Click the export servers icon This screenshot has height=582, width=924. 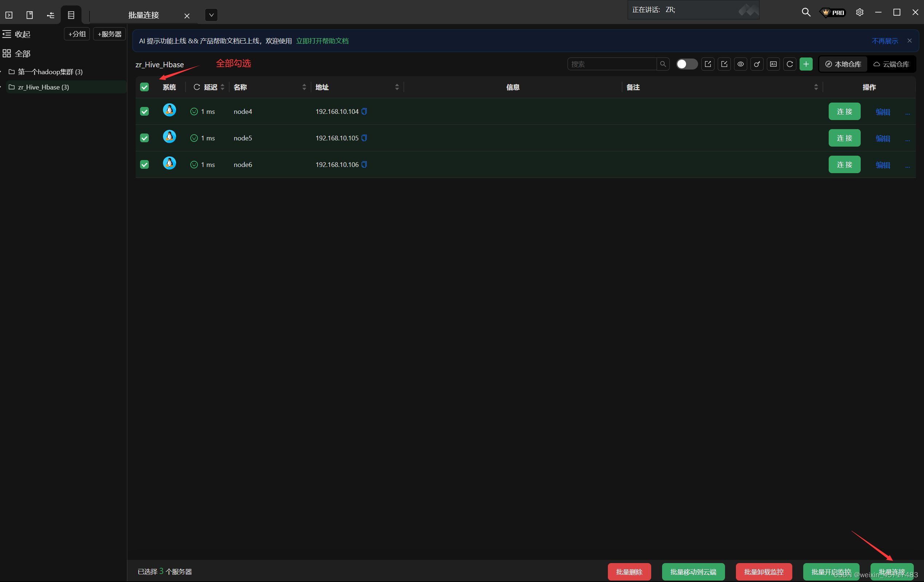708,64
